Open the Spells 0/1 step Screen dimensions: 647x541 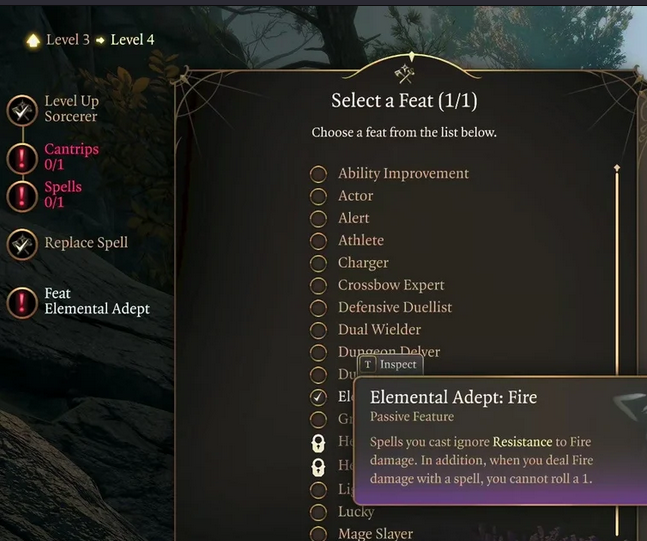(x=63, y=194)
